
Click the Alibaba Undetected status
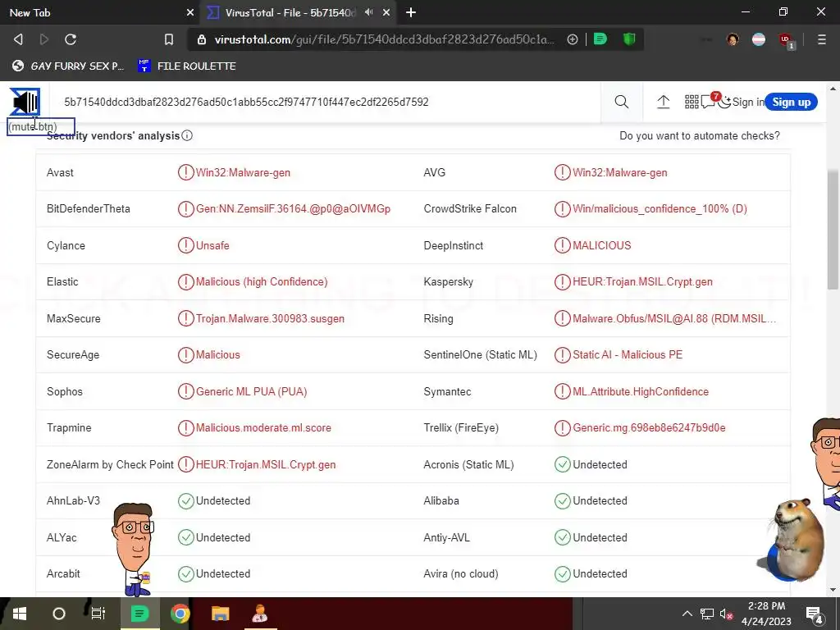pyautogui.click(x=600, y=501)
